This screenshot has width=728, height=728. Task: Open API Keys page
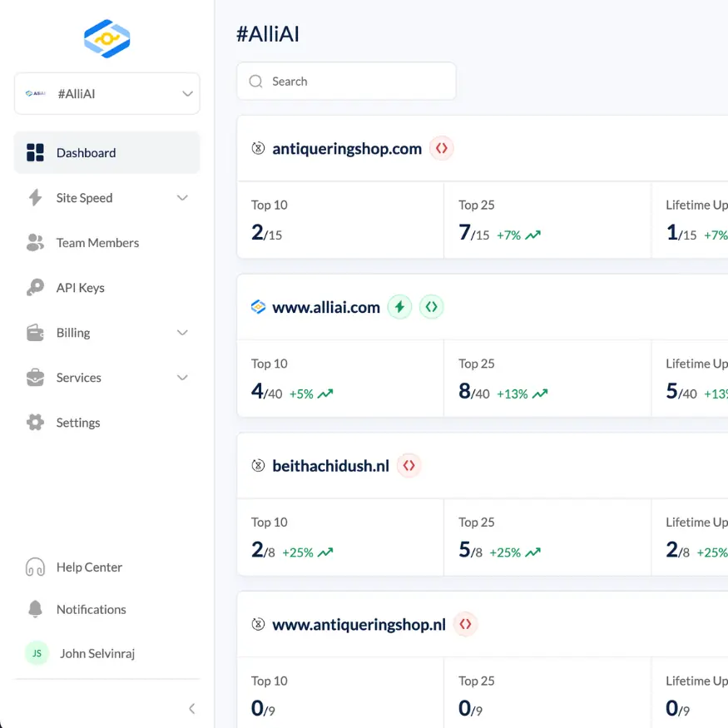tap(80, 288)
